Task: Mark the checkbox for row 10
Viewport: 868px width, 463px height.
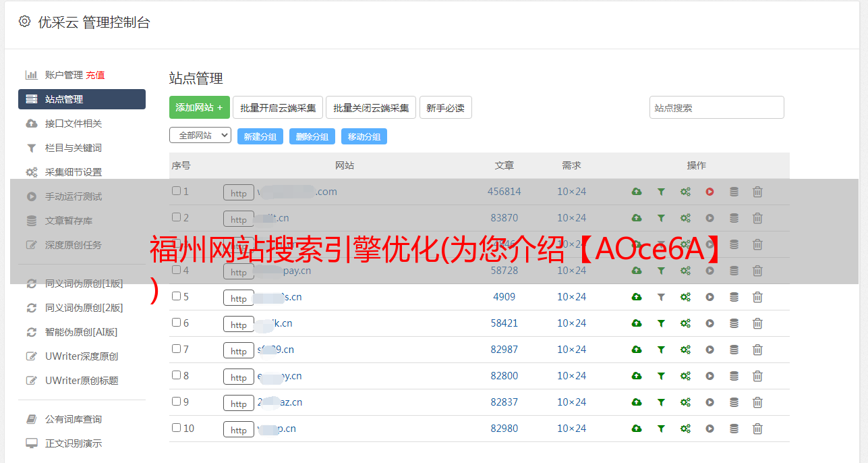Action: tap(176, 428)
